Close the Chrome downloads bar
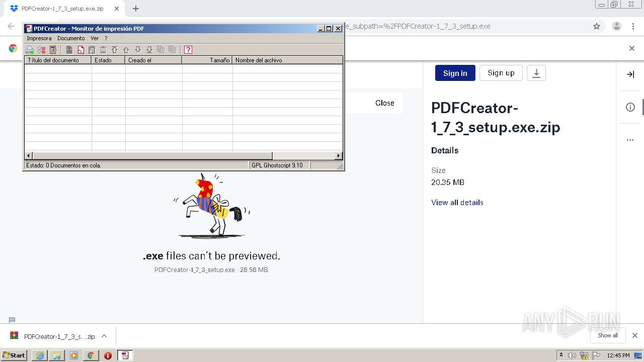 tap(635, 335)
